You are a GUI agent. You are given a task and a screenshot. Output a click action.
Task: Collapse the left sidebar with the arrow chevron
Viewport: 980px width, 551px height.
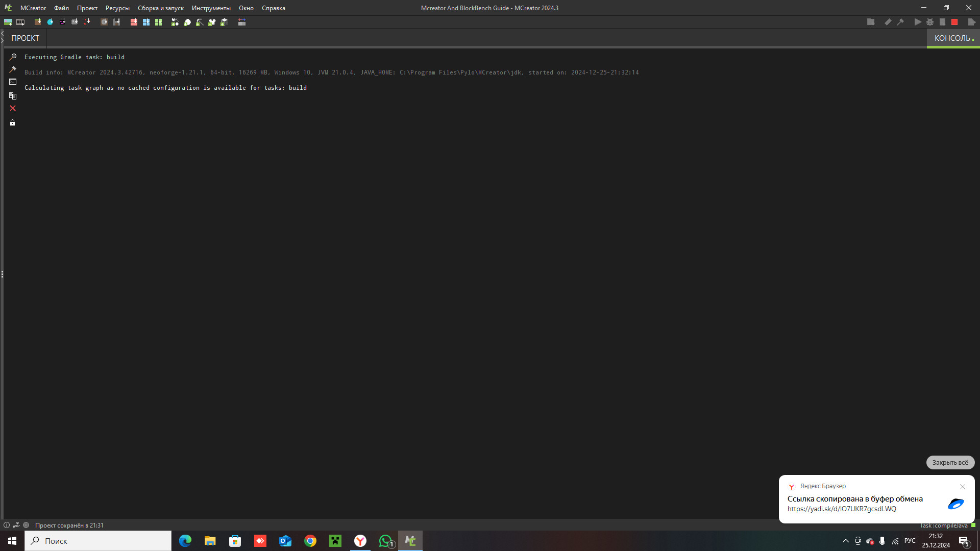coord(3,34)
